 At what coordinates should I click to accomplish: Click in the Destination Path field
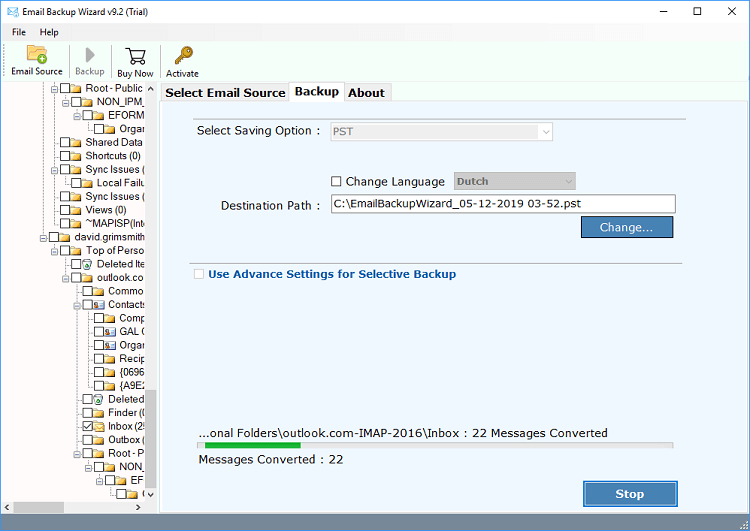click(503, 204)
